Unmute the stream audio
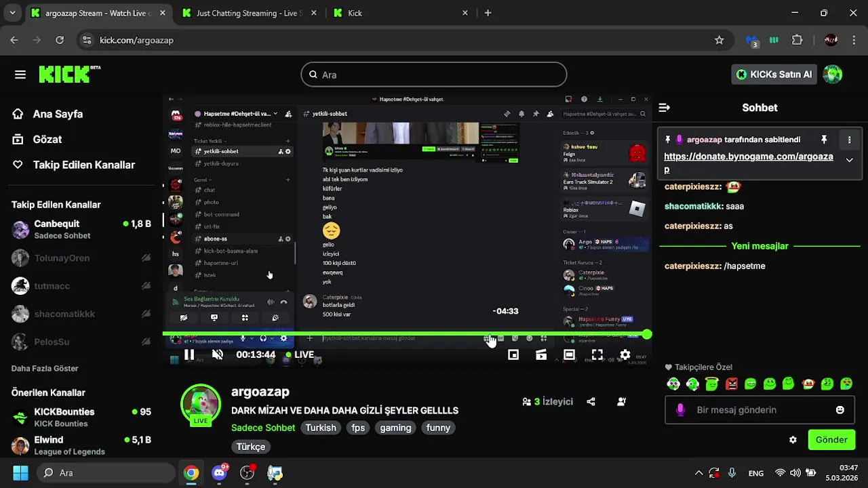This screenshot has width=868, height=488. (x=218, y=354)
